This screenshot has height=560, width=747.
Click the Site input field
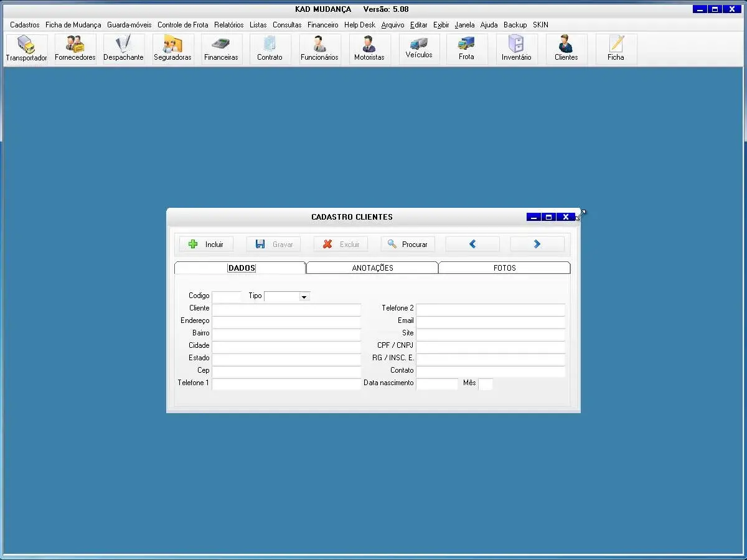point(491,334)
